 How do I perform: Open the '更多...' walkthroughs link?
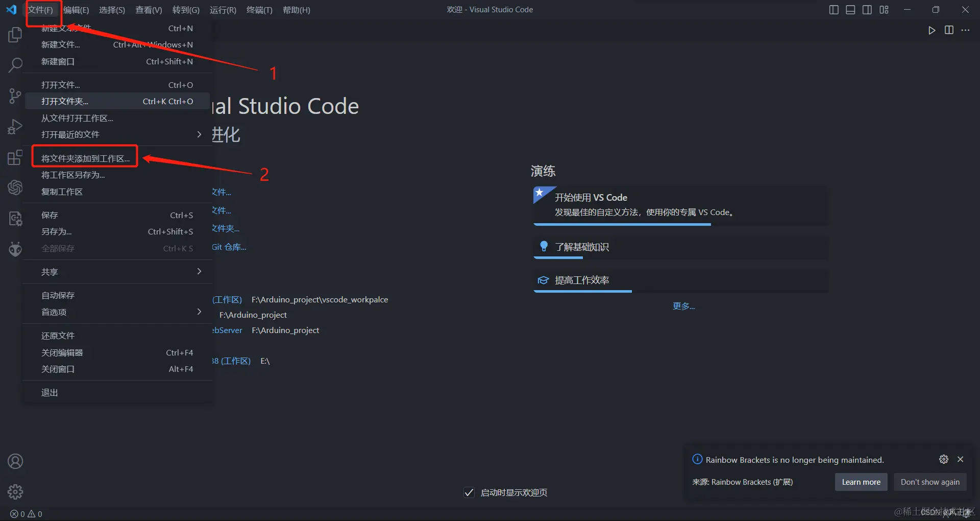pyautogui.click(x=683, y=306)
